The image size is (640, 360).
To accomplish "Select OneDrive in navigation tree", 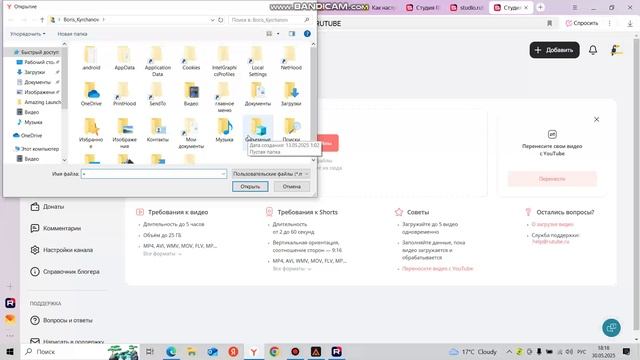I will pyautogui.click(x=28, y=135).
